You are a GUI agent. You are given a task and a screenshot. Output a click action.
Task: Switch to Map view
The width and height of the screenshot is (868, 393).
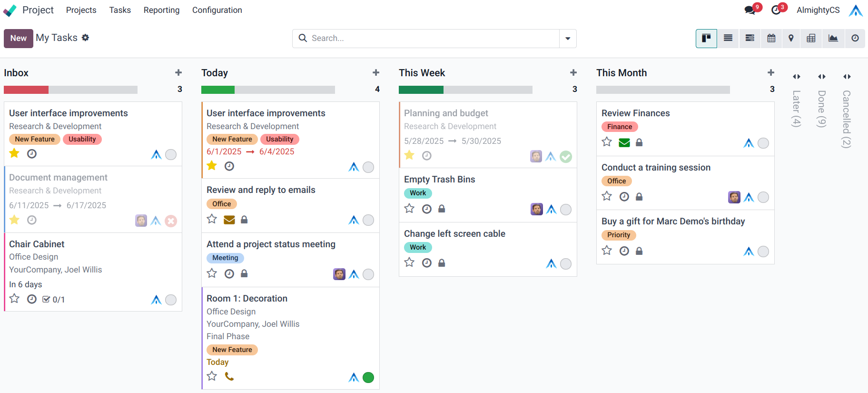coord(791,38)
